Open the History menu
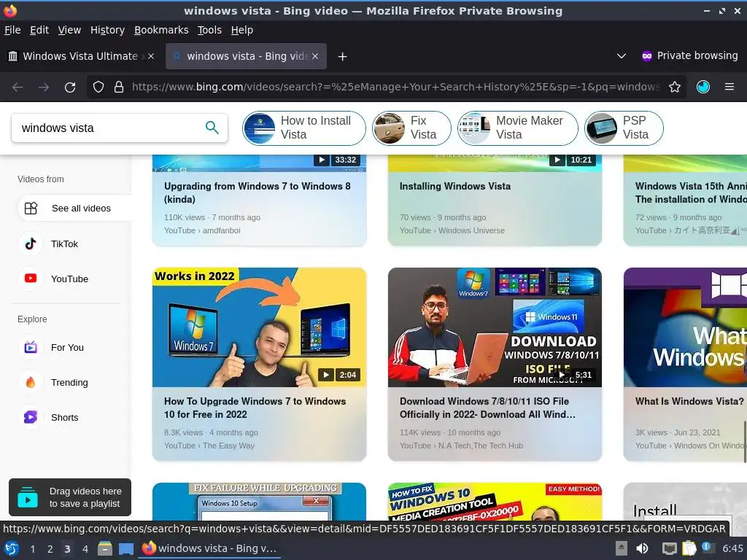The height and width of the screenshot is (560, 747). coord(107,30)
